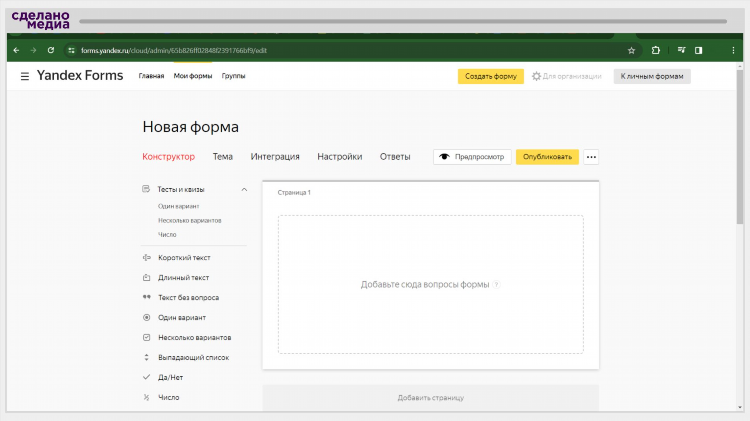Click the eye icon in Предпросмотр
The image size is (750, 421).
click(x=444, y=156)
